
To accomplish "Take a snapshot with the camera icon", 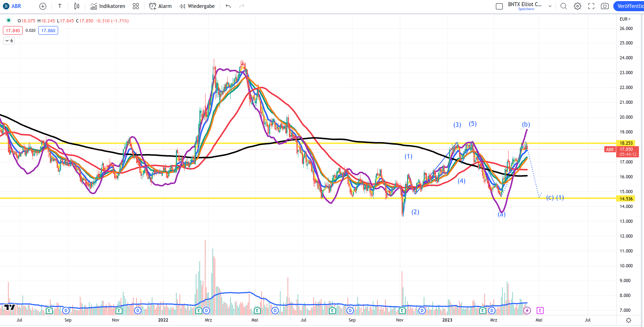I will 605,6.
